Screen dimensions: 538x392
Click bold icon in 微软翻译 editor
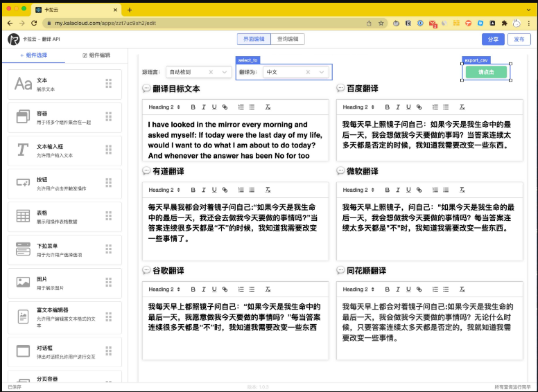tap(388, 190)
